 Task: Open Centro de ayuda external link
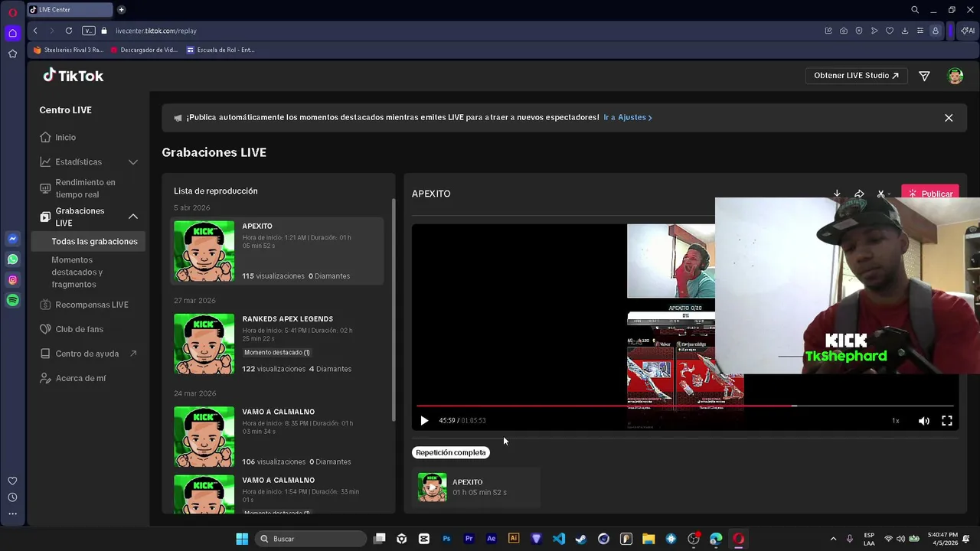tap(89, 354)
